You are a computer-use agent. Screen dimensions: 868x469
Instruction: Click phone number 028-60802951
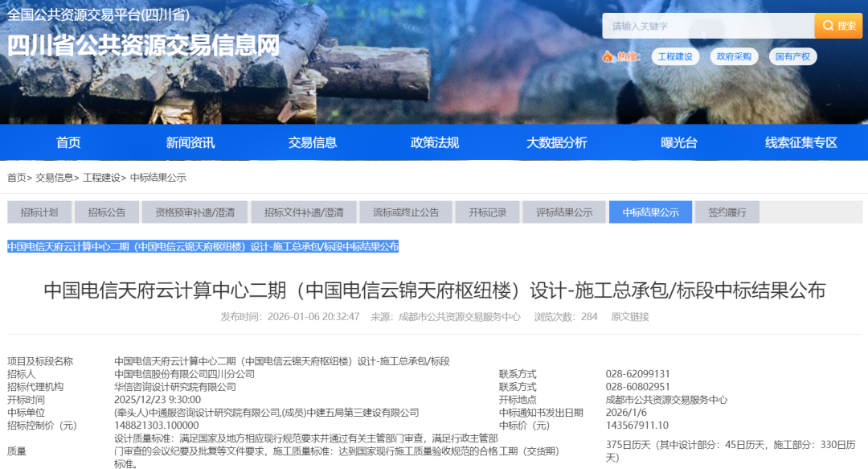pos(637,387)
